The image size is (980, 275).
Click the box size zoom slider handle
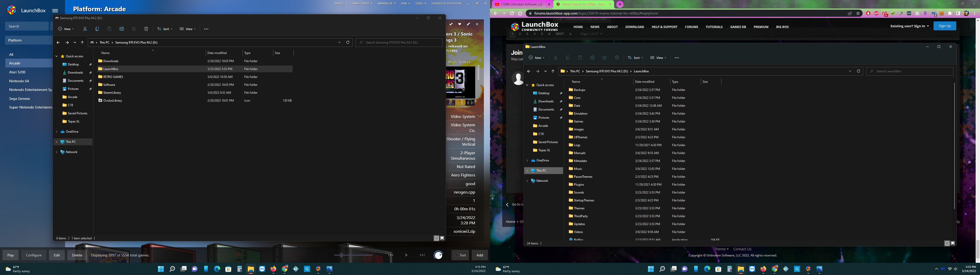tap(341, 255)
